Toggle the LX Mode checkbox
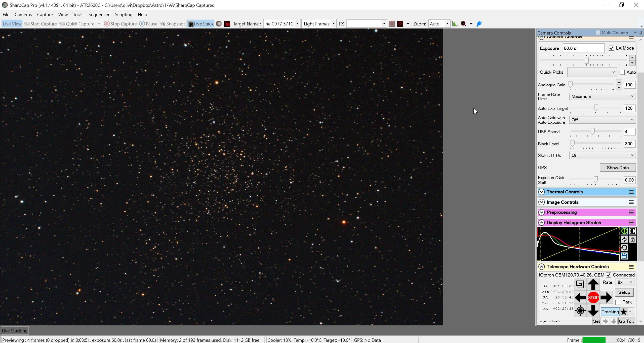 point(611,48)
